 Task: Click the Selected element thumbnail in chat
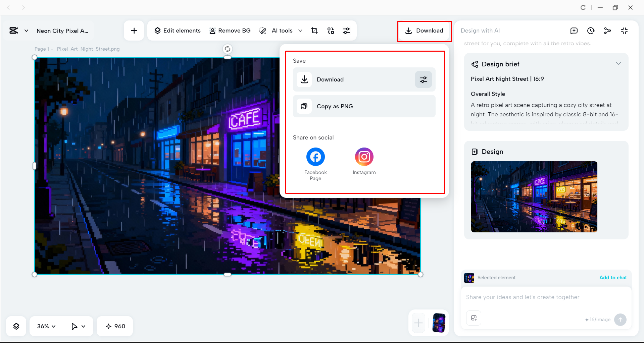point(469,278)
